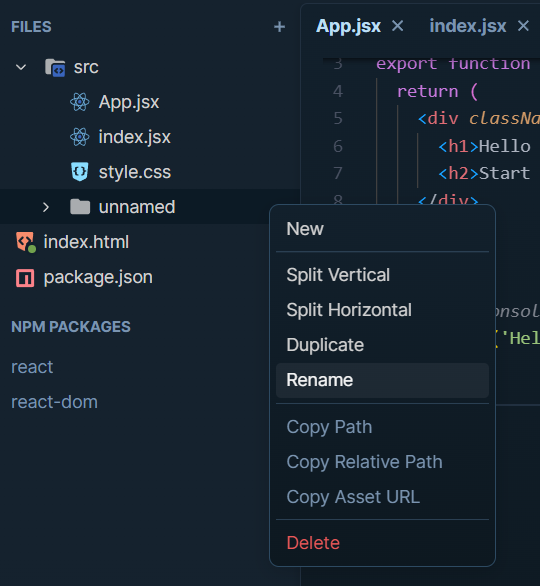Close the index.jsx tab

[523, 26]
